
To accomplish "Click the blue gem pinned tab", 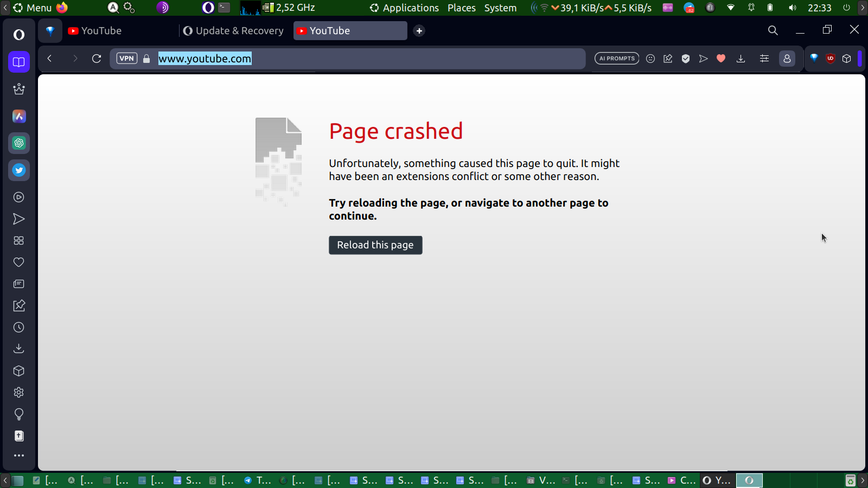I will pos(50,31).
